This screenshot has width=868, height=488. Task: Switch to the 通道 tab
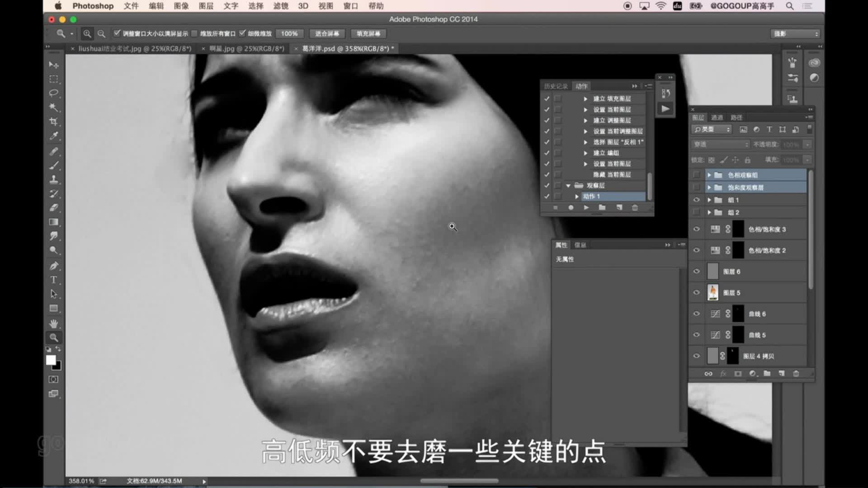point(717,117)
